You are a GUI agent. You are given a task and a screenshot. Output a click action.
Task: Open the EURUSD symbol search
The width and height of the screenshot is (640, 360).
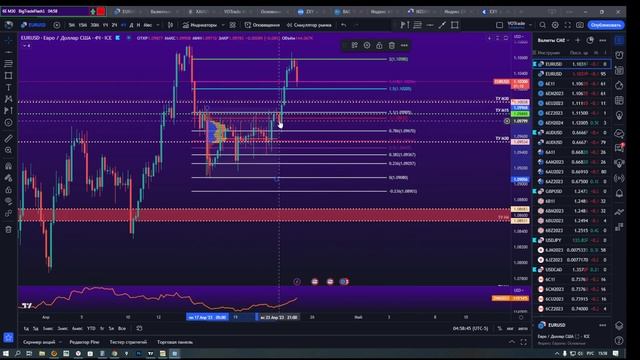click(34, 25)
